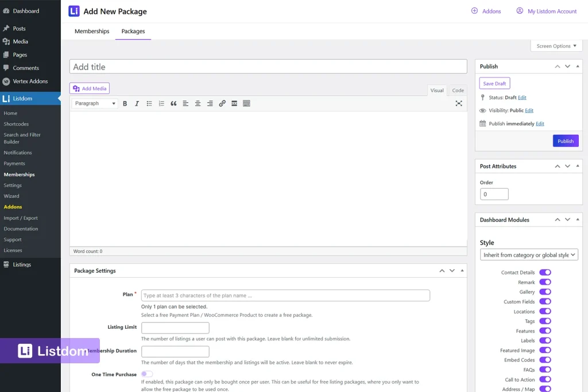Apply italic formatting in the editor
The height and width of the screenshot is (392, 588).
(137, 103)
